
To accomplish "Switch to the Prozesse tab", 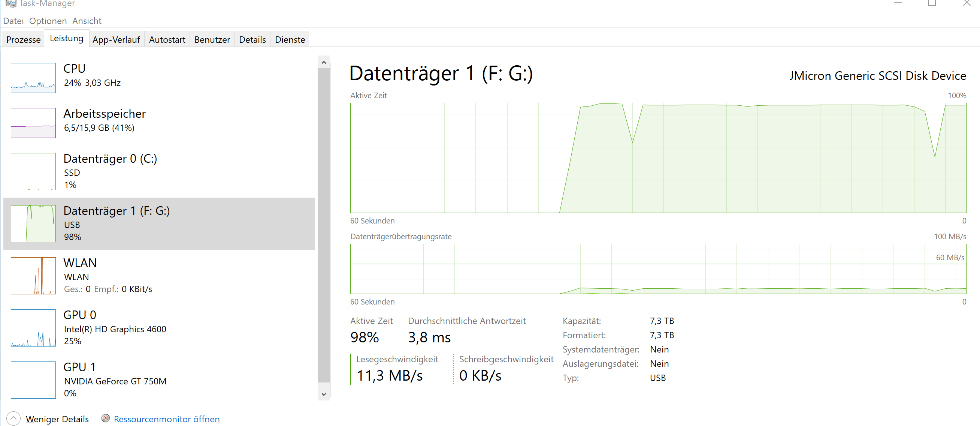I will tap(23, 40).
